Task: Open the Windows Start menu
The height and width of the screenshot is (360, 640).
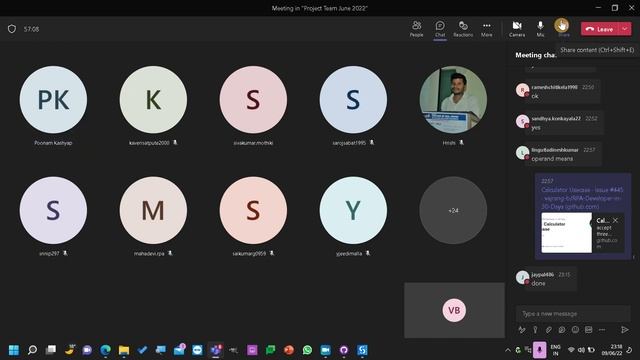Action: click(14, 350)
